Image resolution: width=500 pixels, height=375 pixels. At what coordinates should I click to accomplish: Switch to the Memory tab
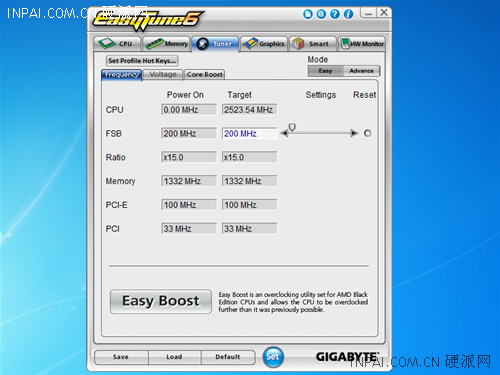point(166,44)
